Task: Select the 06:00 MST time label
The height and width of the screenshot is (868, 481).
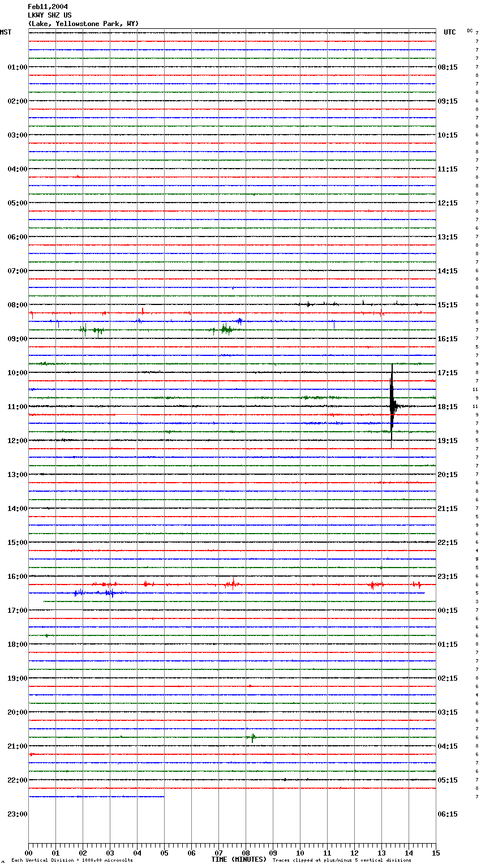Action: [17, 237]
